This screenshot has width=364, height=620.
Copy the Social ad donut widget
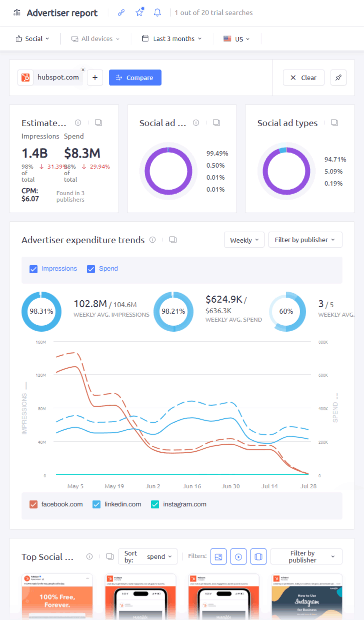tap(216, 123)
